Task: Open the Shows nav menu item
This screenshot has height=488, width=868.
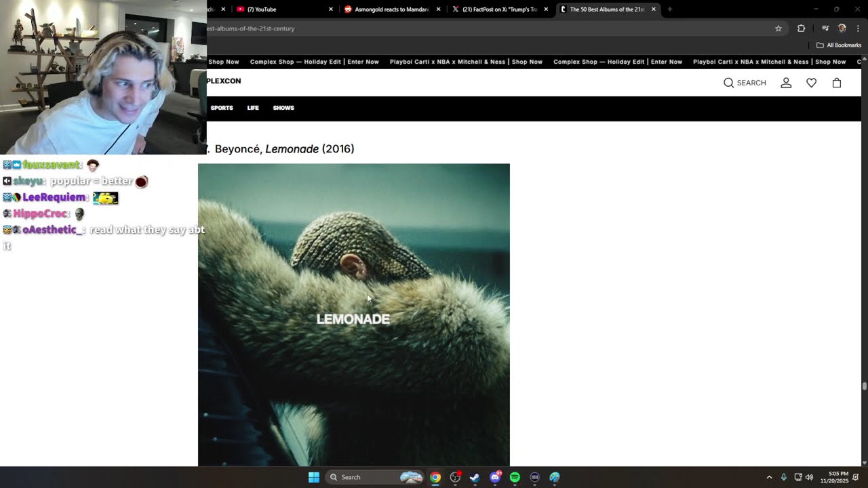Action: 283,108
